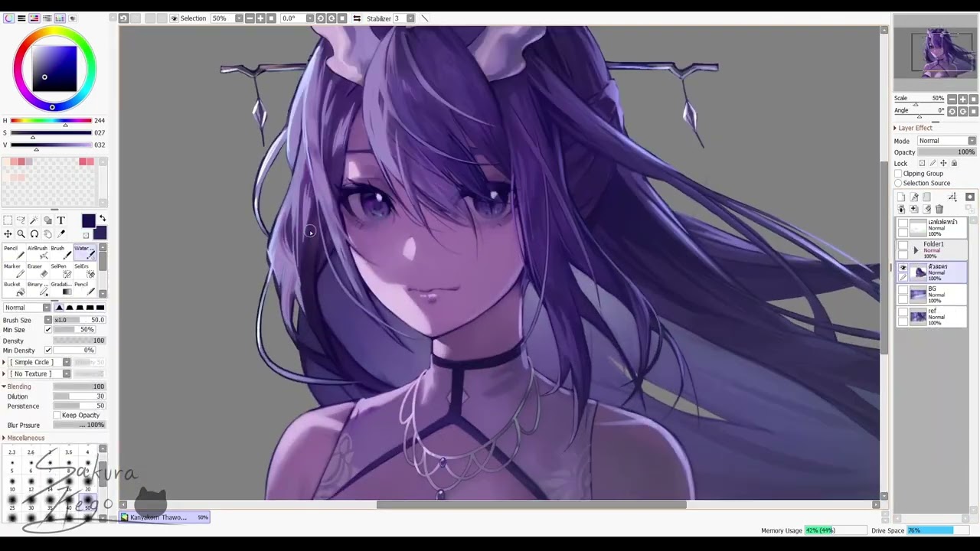Adjust the layer Opacity slider
The image size is (980, 551).
click(947, 152)
